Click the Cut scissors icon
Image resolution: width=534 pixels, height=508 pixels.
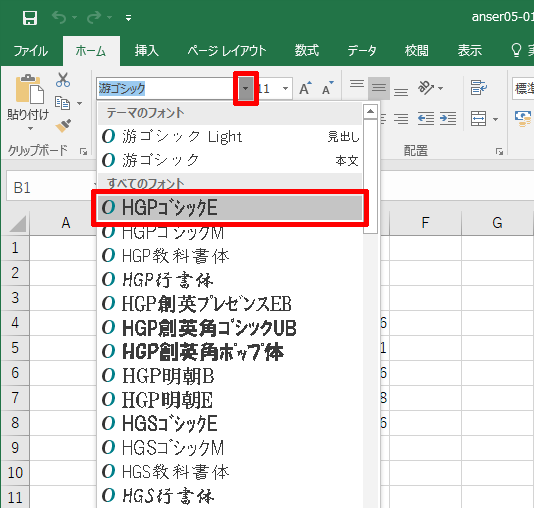tap(63, 80)
